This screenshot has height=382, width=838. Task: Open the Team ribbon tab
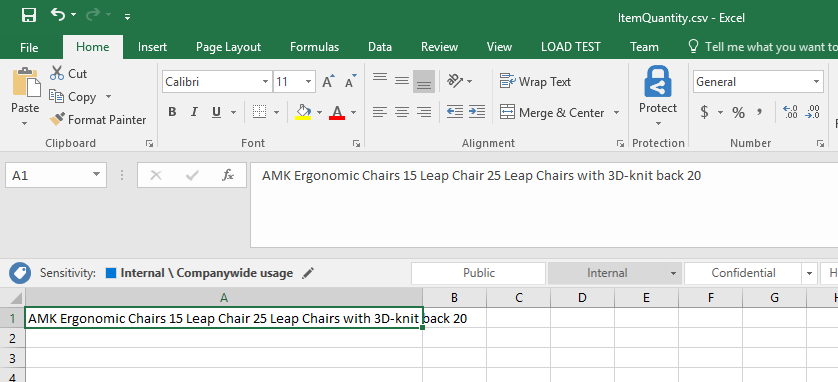click(x=644, y=47)
